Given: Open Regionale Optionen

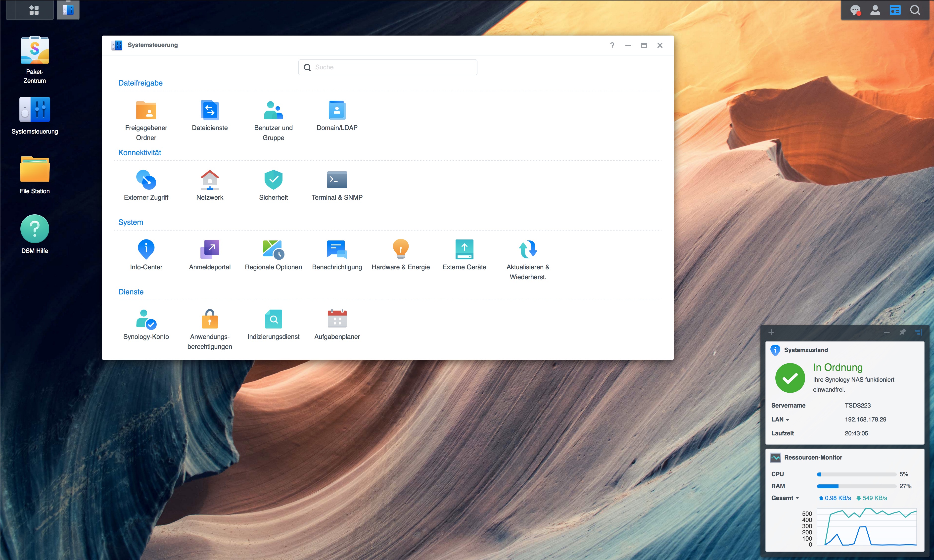Looking at the screenshot, I should point(273,249).
